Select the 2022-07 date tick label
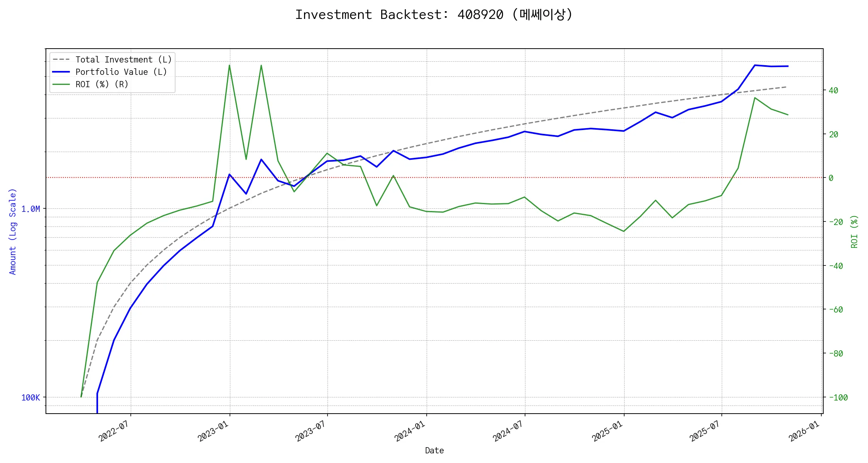 (113, 431)
